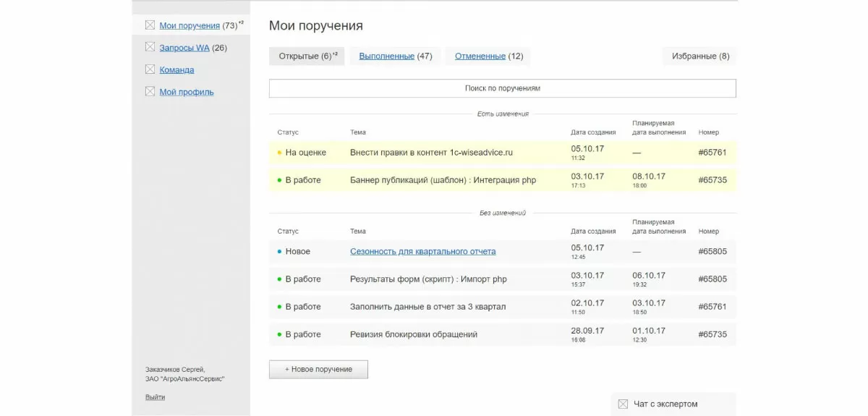Open the Мой профиль link

point(187,92)
